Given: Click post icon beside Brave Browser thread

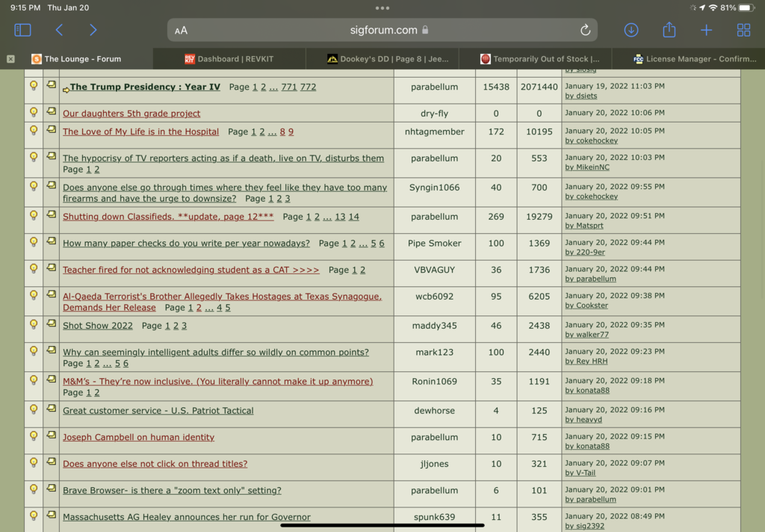Looking at the screenshot, I should [52, 489].
